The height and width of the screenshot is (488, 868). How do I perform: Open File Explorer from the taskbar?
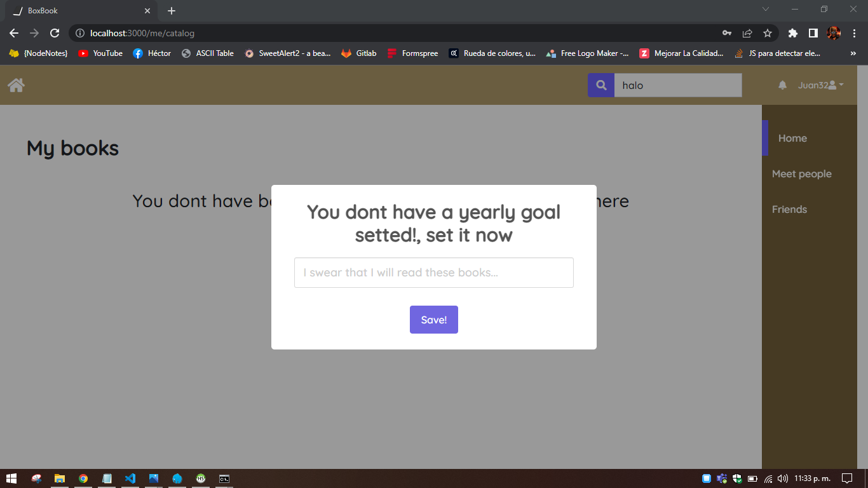pyautogui.click(x=60, y=478)
